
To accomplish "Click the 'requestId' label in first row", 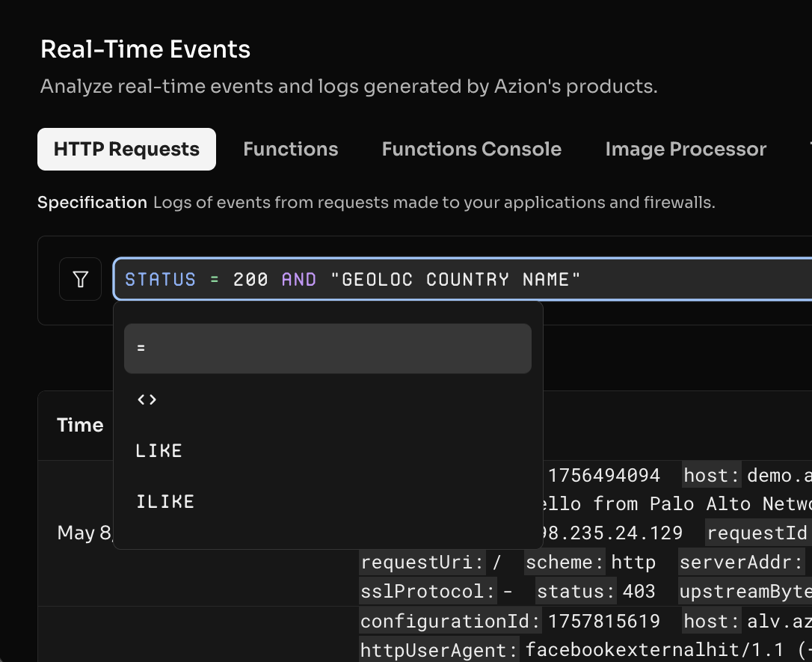I will pos(757,533).
